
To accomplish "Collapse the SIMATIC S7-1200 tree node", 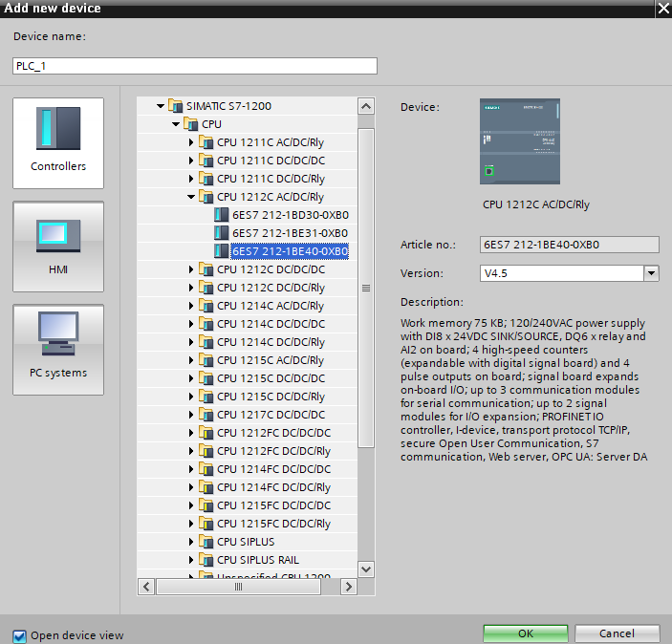I will [161, 106].
